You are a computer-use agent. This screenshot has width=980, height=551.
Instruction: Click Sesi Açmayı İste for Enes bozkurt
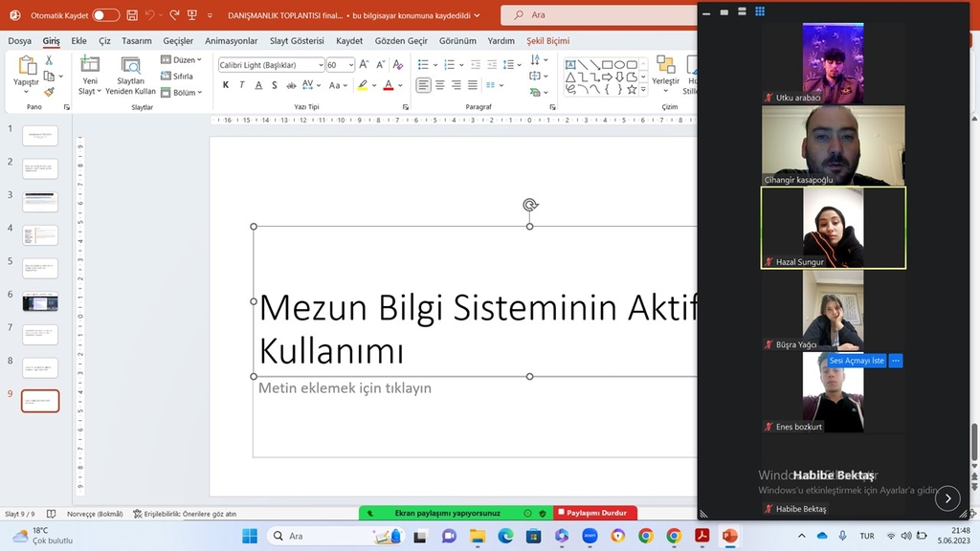coord(857,361)
